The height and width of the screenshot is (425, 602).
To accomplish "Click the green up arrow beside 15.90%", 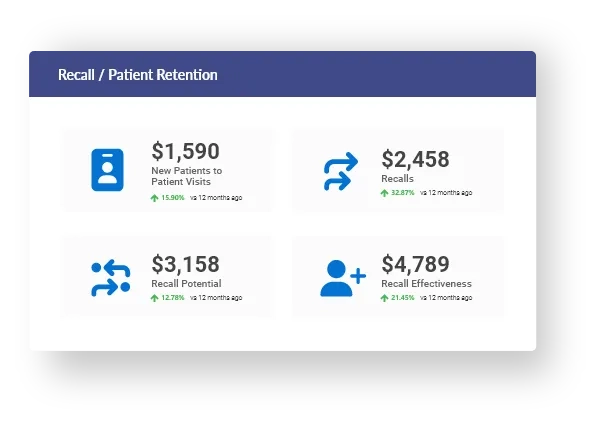I will tap(154, 198).
